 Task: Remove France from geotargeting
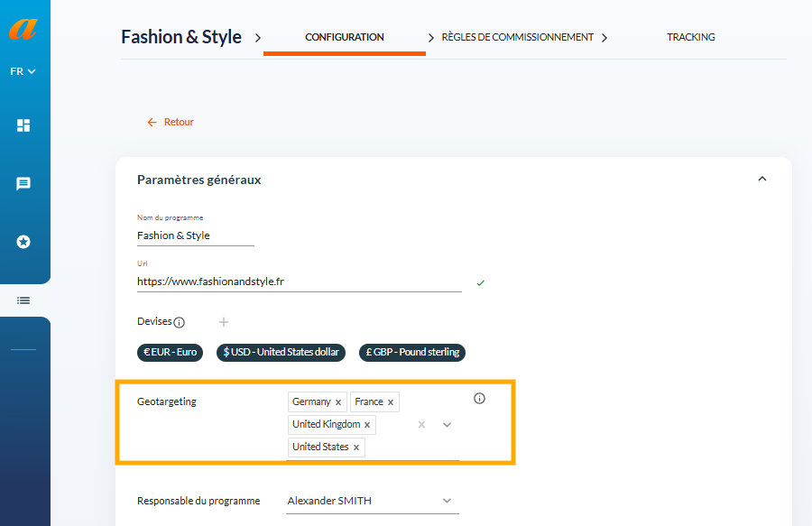391,402
